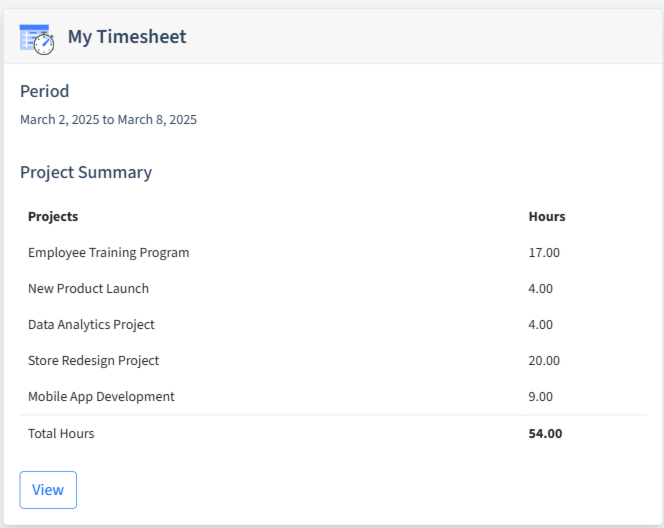Click Data Analytics Project 4.00 hours value
The image size is (664, 528).
point(541,325)
